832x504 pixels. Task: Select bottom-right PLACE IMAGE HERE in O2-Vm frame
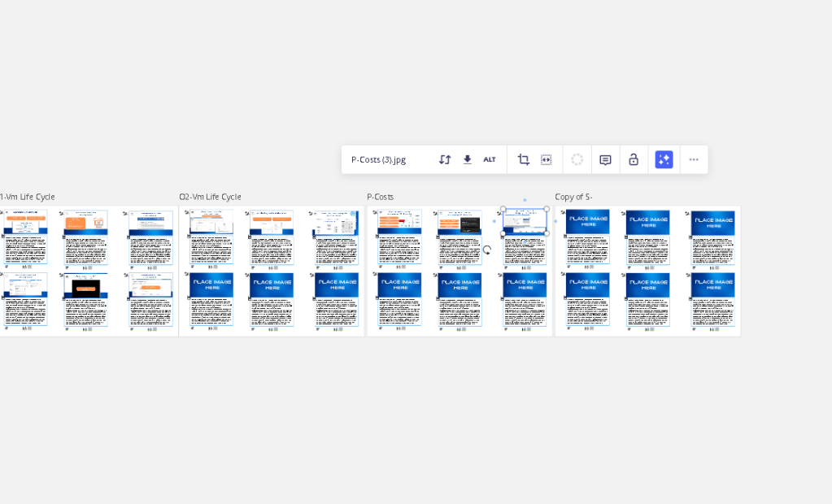pos(337,285)
